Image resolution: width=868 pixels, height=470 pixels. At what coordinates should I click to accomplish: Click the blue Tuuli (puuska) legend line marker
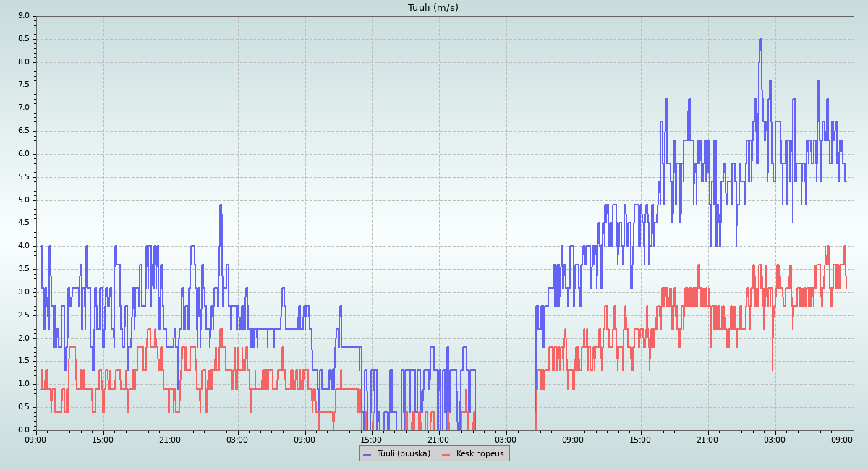click(x=367, y=454)
